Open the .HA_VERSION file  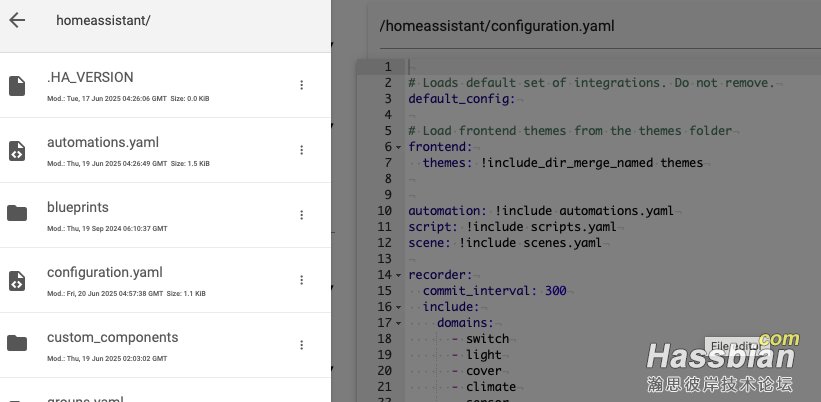point(90,77)
